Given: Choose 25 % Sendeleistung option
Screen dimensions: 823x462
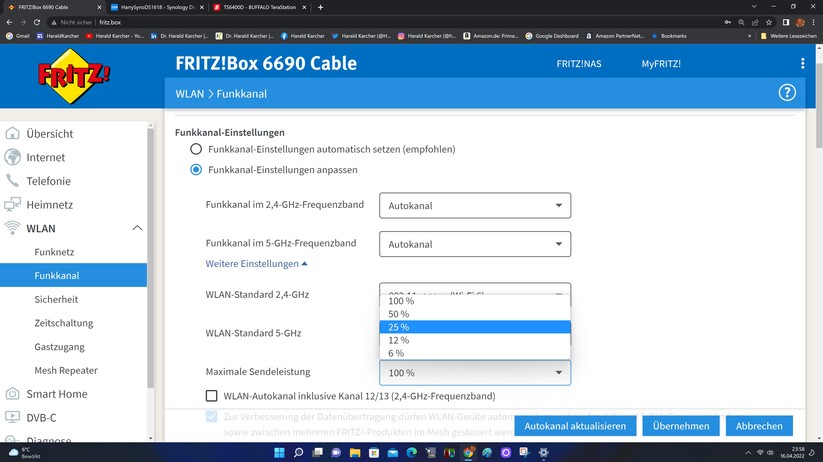Looking at the screenshot, I should [475, 327].
